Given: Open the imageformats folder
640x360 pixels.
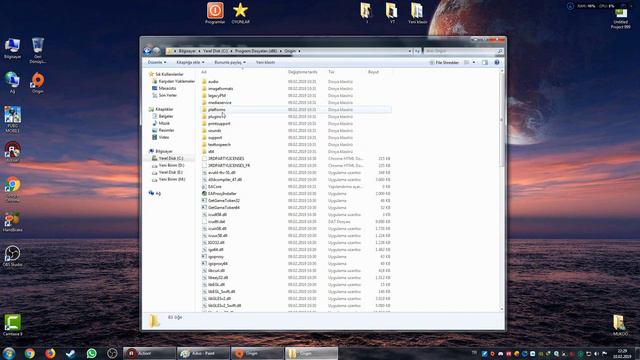Looking at the screenshot, I should tap(220, 89).
